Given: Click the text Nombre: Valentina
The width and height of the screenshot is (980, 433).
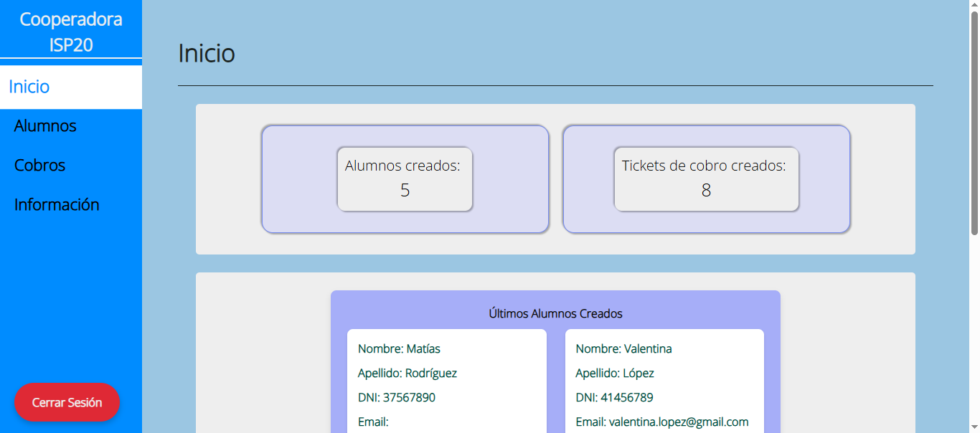Looking at the screenshot, I should [x=624, y=349].
